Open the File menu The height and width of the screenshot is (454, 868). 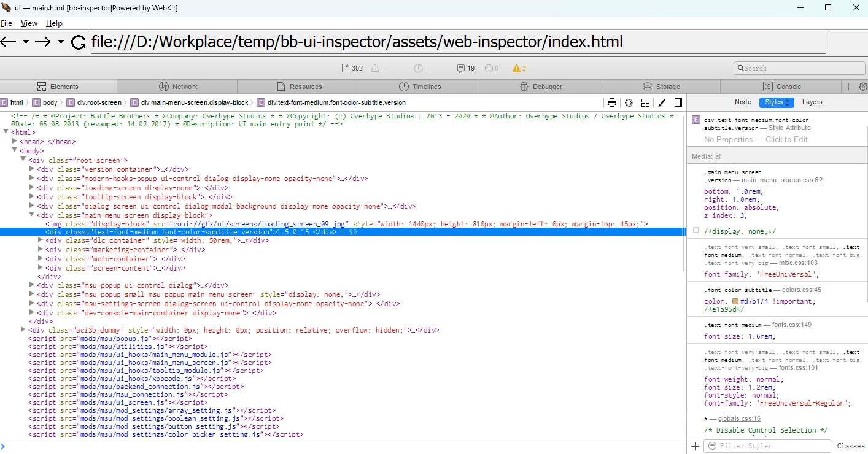(x=6, y=23)
